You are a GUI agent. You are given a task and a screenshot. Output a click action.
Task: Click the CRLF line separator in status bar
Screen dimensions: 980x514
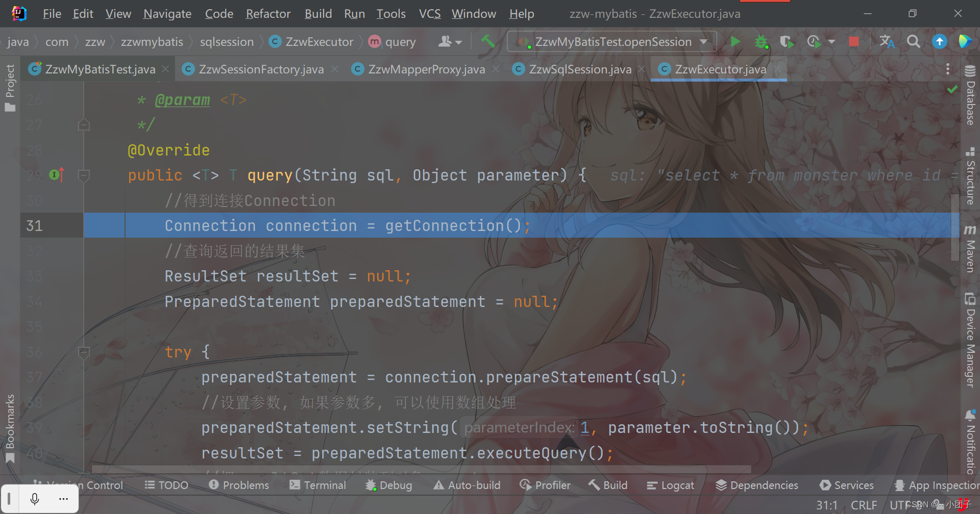pyautogui.click(x=864, y=505)
